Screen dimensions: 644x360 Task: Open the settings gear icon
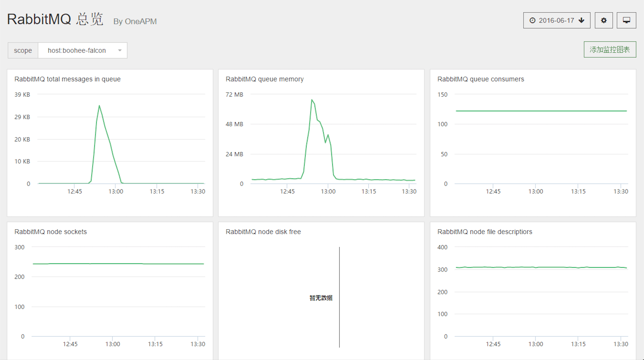603,20
